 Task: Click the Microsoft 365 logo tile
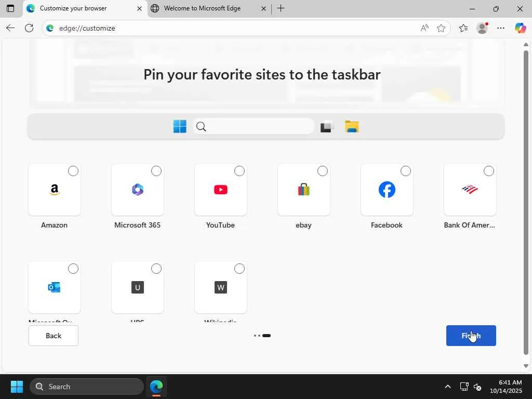click(x=137, y=190)
